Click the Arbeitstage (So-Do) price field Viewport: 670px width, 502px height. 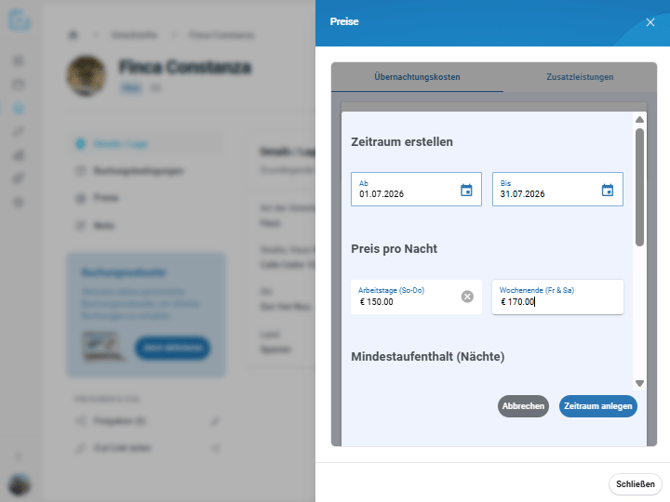point(416,297)
